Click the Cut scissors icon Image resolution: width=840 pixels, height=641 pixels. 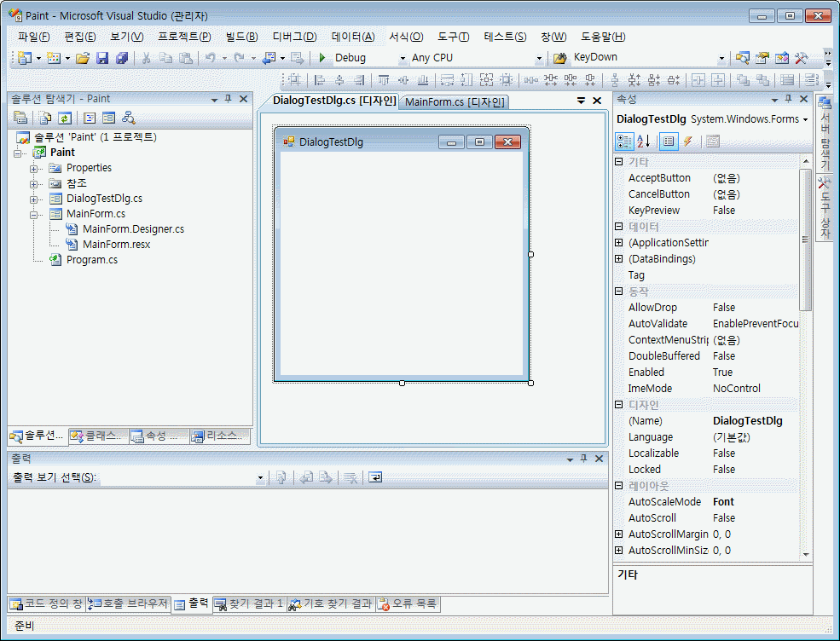[x=146, y=58]
